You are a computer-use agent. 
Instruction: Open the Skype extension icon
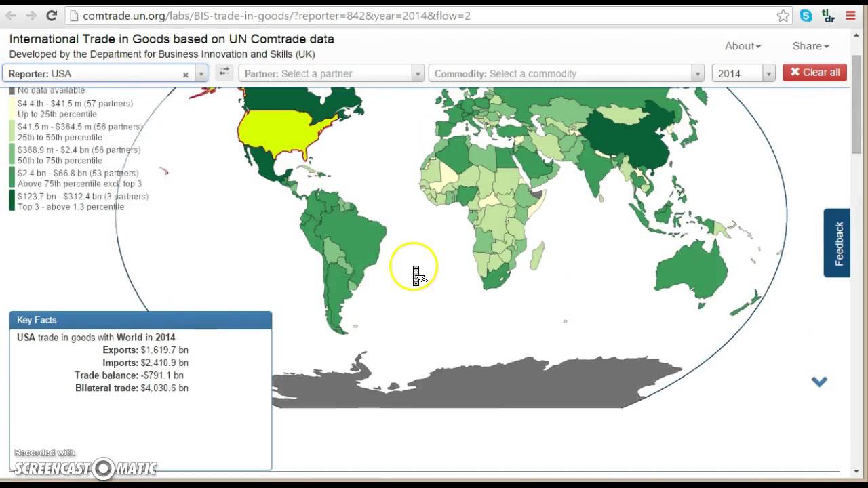coord(806,16)
